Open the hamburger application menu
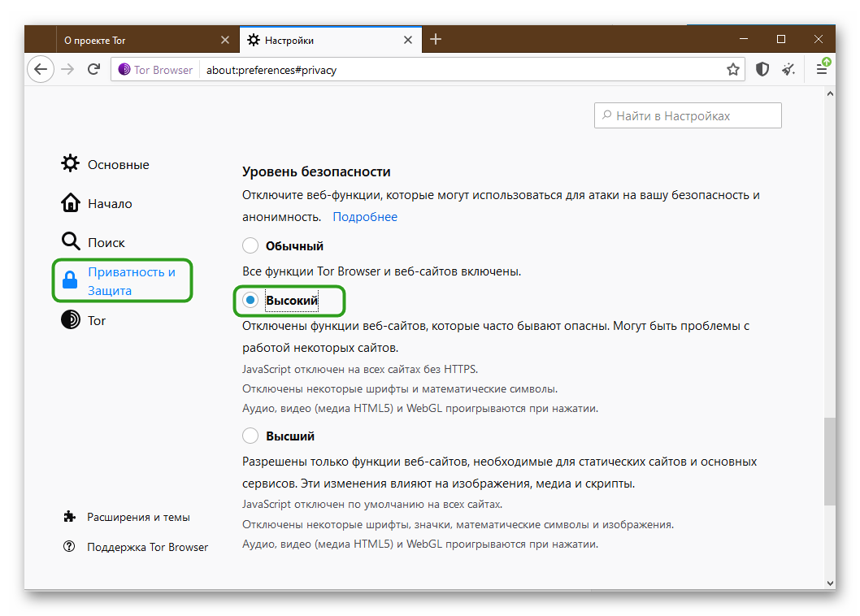 coord(822,70)
